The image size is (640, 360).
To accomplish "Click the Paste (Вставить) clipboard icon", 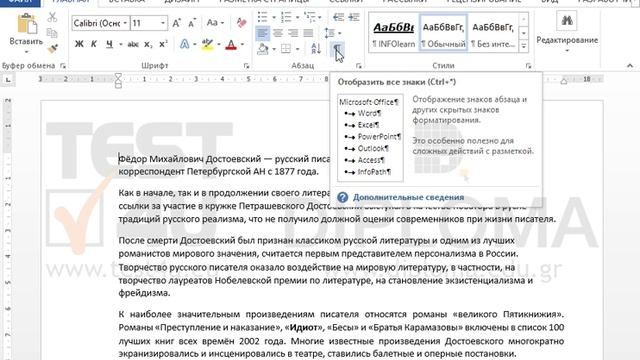I will (x=27, y=24).
